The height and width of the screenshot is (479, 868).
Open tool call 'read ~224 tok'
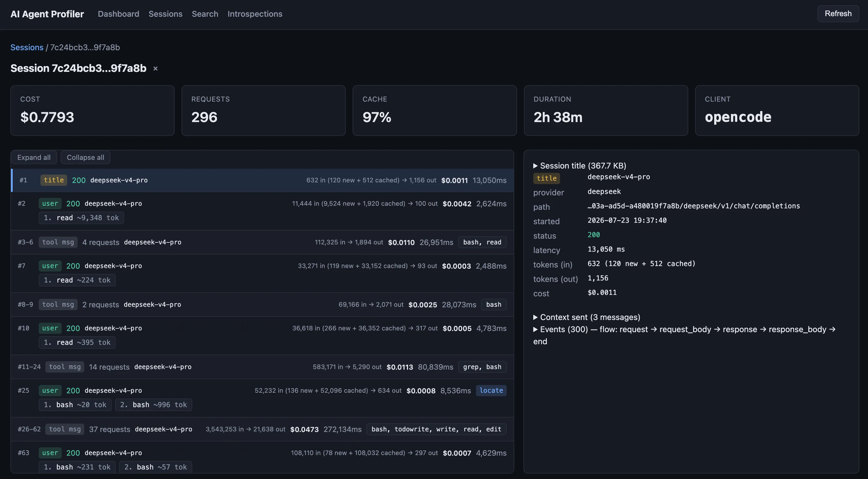pos(77,280)
